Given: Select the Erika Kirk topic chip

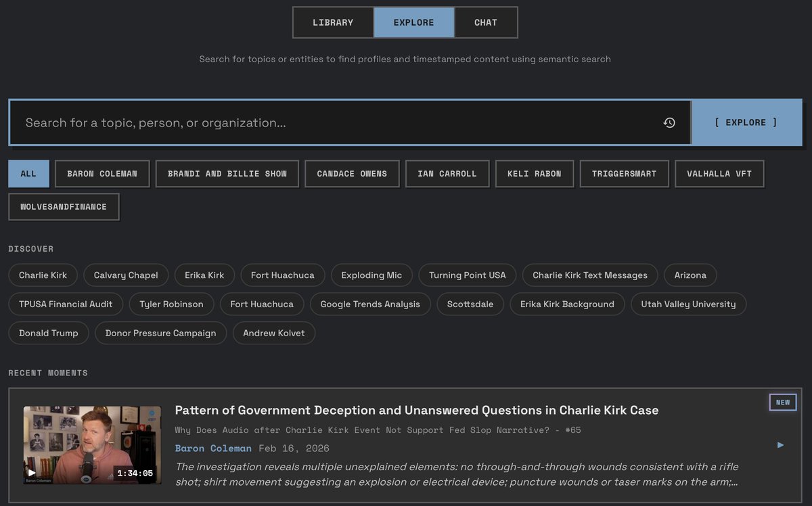Looking at the screenshot, I should (204, 275).
